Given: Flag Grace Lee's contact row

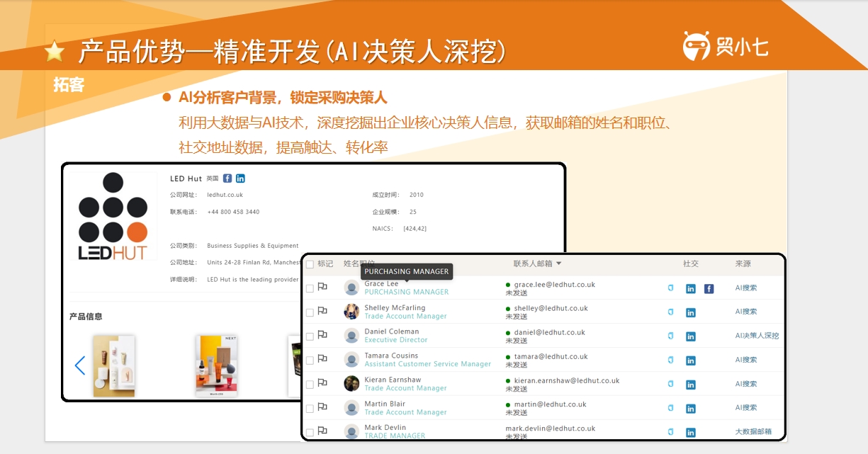Looking at the screenshot, I should click(322, 288).
